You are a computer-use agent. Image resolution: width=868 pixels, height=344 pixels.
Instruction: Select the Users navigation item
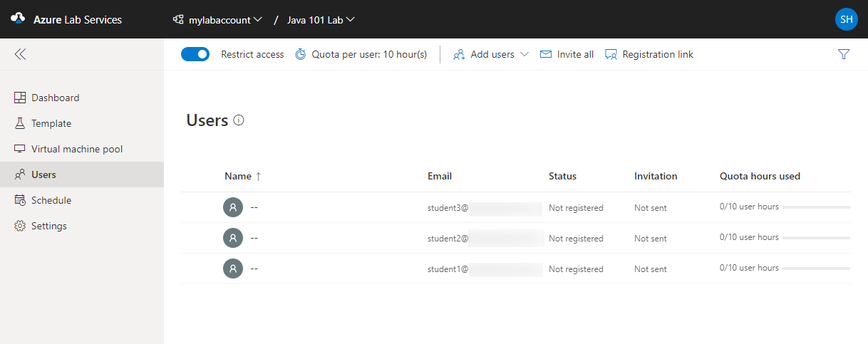click(82, 174)
